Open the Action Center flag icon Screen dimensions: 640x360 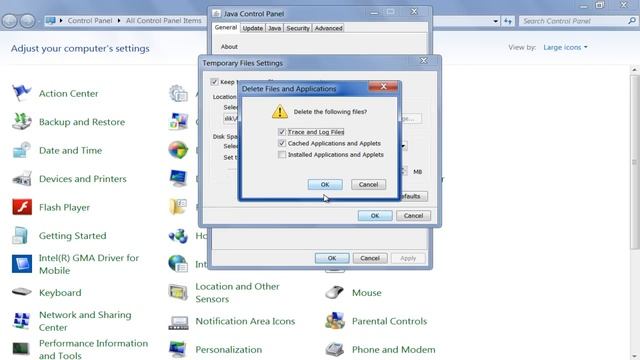pos(21,93)
